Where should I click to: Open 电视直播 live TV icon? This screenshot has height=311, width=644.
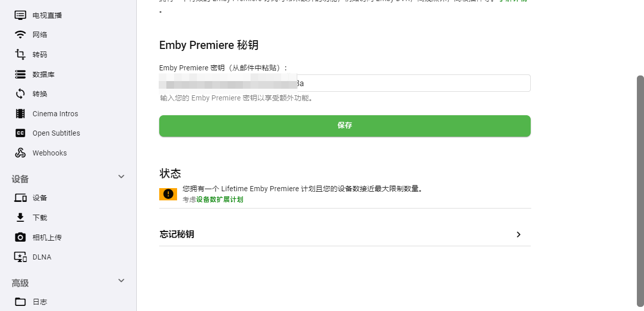20,15
